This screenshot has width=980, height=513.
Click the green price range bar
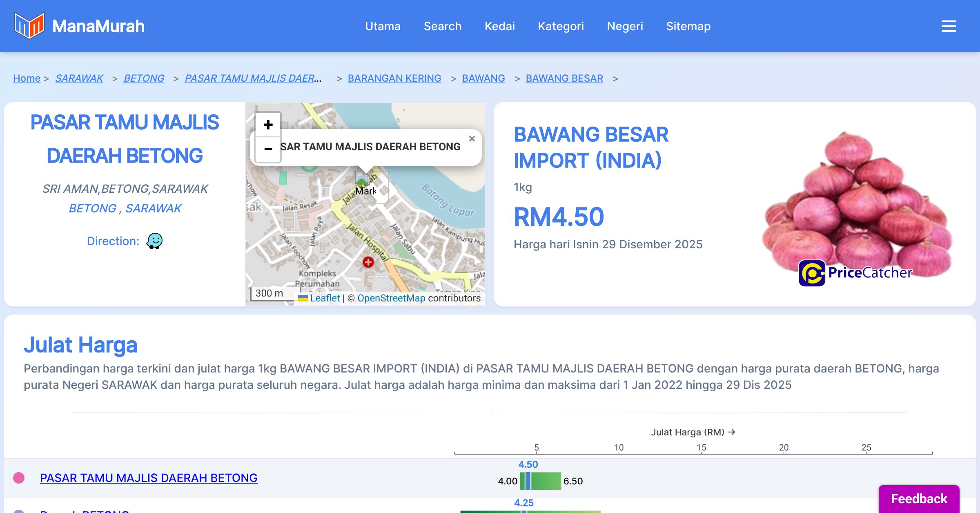(545, 481)
